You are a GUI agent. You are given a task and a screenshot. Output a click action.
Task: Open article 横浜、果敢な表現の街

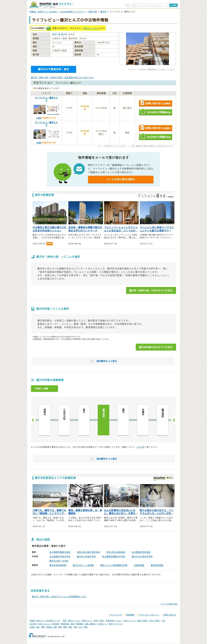point(85,512)
